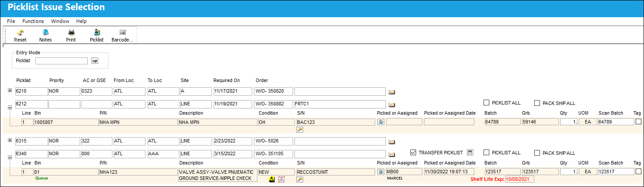Click the Picked or Assigned lookup button for BAC123
Screen dimensions: 644x187
tap(381, 122)
